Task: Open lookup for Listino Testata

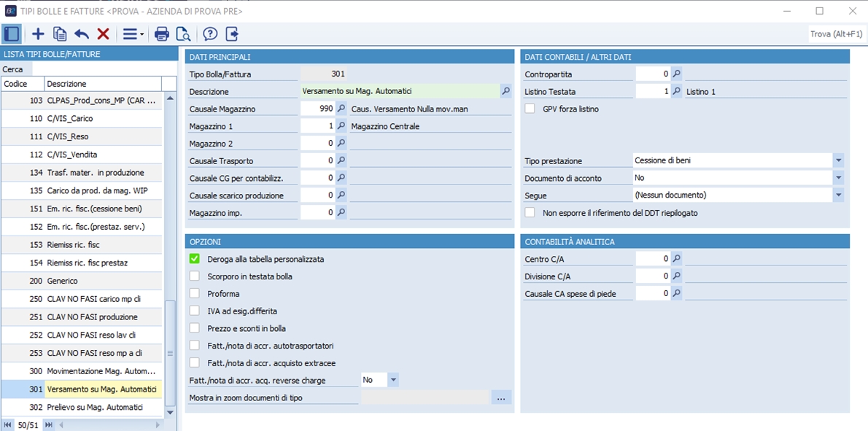Action: (x=676, y=91)
